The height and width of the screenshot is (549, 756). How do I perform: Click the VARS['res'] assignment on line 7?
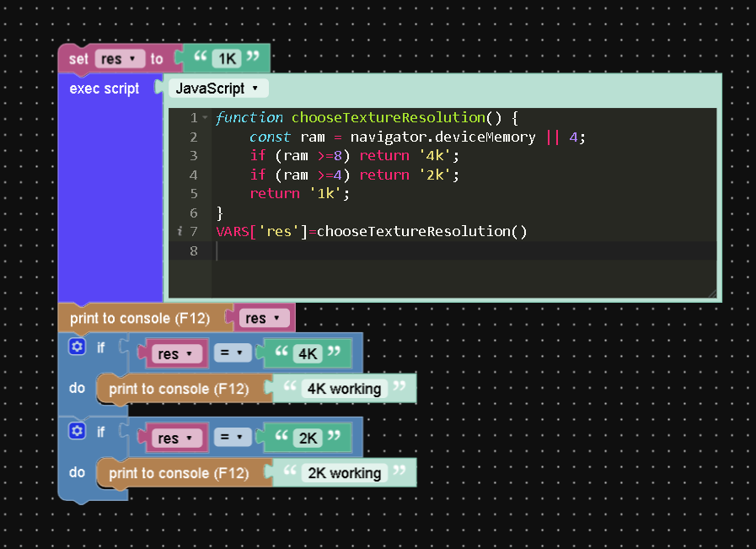(261, 232)
